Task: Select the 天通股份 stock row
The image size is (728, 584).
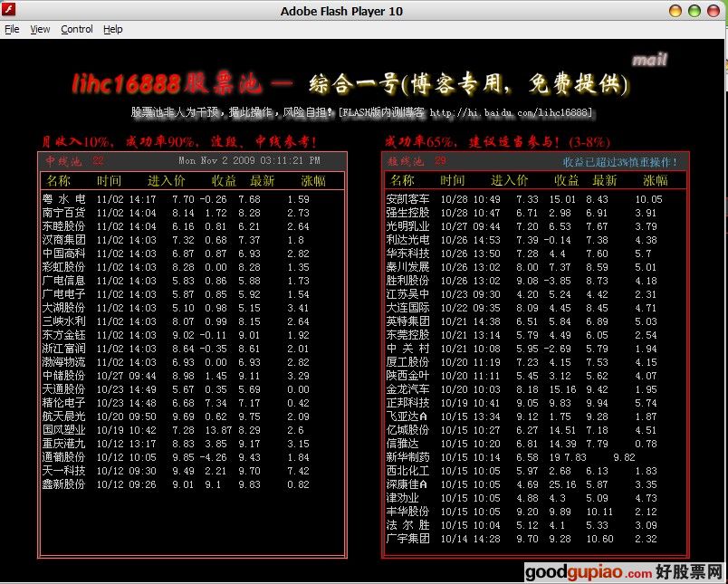Action: point(176,389)
